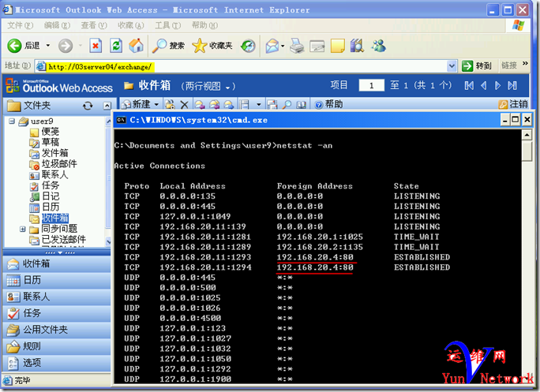The image size is (540, 392).
Task: Expand the address bar URL dropdown
Action: [x=452, y=66]
